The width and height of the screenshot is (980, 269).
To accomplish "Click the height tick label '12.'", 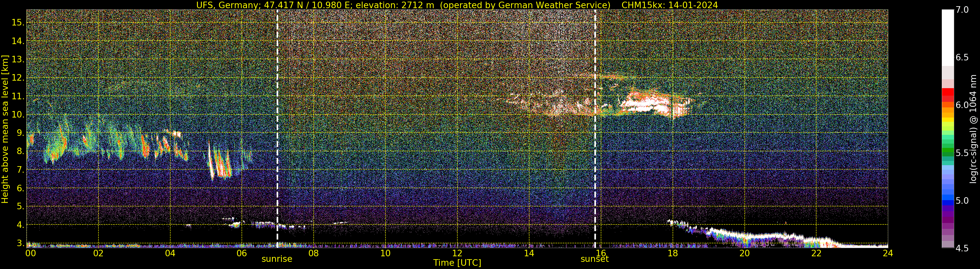I will (x=18, y=78).
